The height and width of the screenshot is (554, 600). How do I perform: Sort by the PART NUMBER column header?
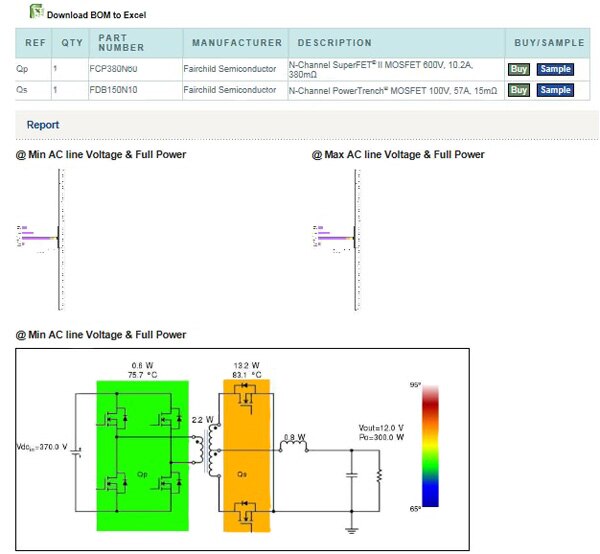click(x=120, y=43)
